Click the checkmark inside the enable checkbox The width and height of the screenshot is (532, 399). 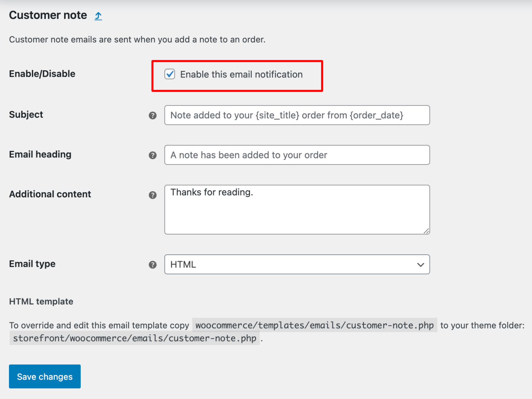(170, 74)
